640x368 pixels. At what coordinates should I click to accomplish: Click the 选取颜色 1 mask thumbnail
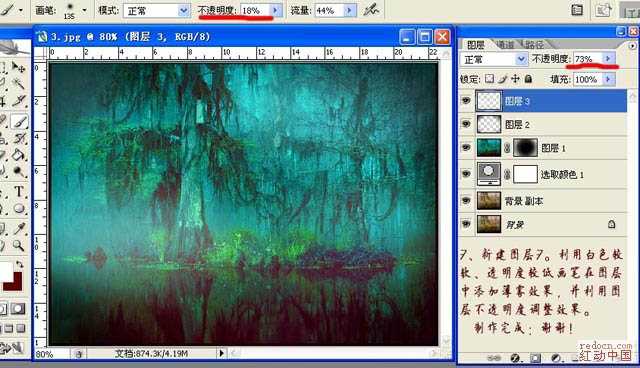click(x=525, y=174)
